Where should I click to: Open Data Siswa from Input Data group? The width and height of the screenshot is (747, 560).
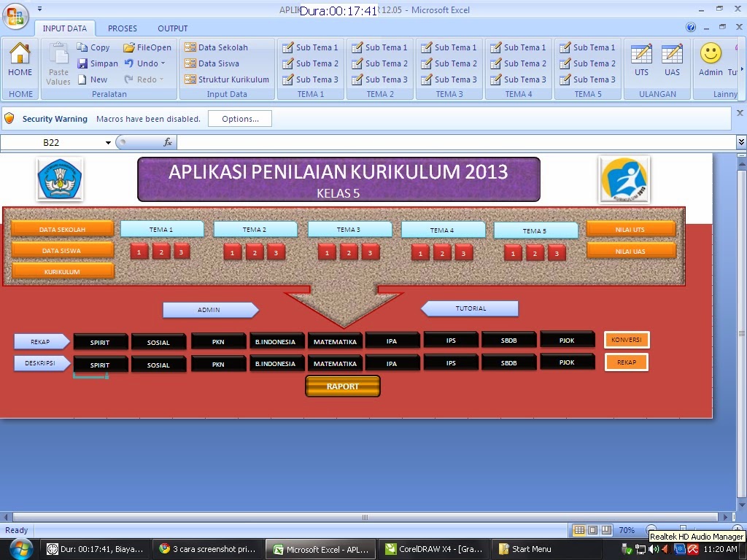click(x=212, y=63)
